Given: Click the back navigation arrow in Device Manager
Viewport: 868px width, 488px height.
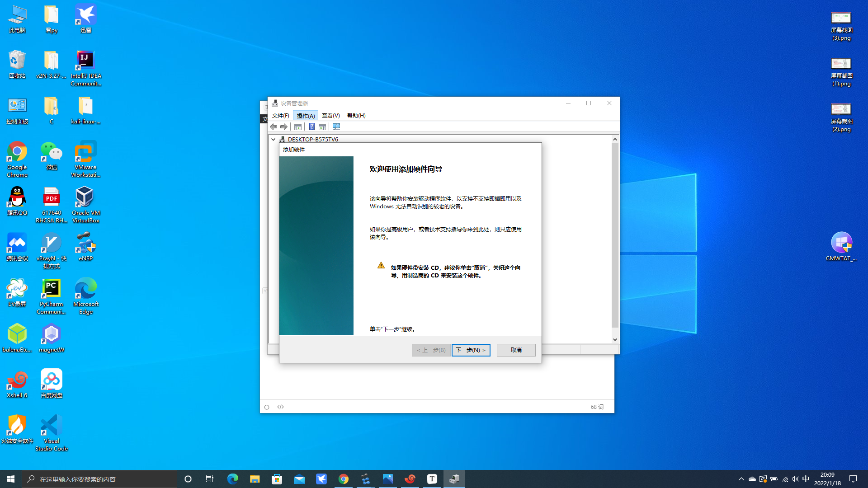Looking at the screenshot, I should (273, 127).
